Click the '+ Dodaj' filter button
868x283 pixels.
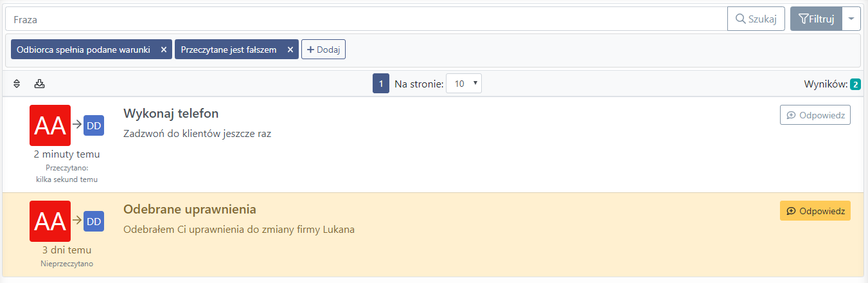[x=323, y=50]
